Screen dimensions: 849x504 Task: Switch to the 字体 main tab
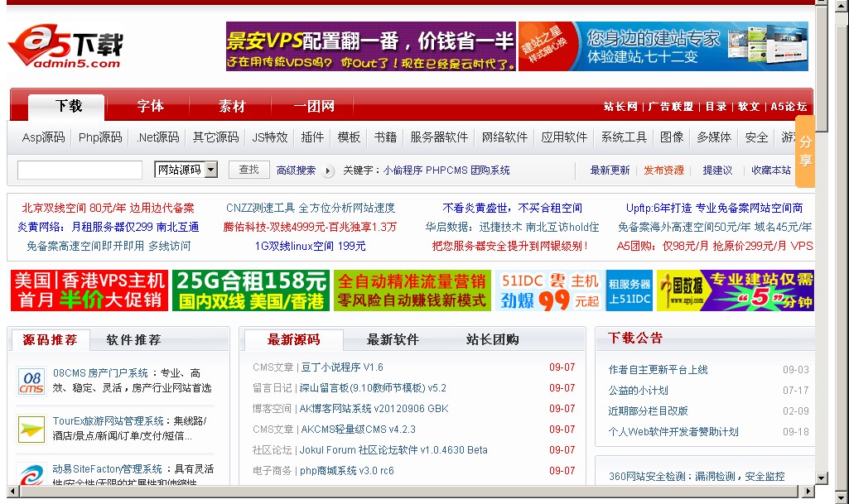pyautogui.click(x=151, y=106)
